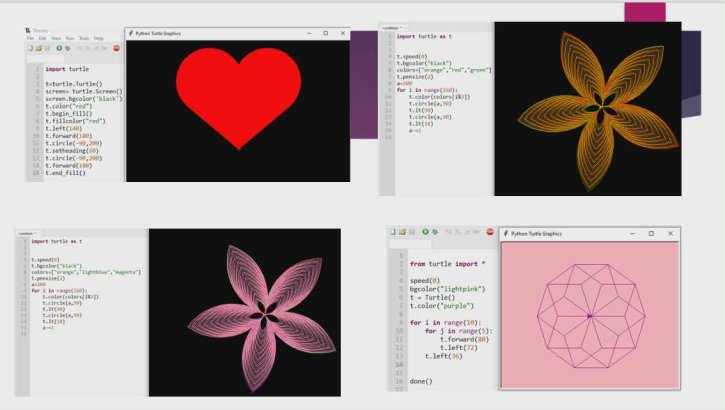The image size is (725, 410).
Task: Click the green Run script icon in top-left Thonny
Action: (59, 48)
